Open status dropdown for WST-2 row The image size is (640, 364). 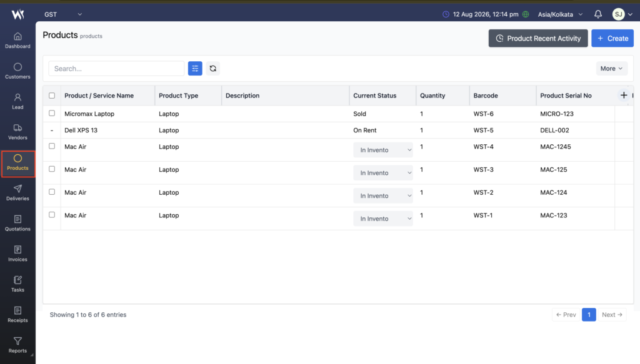[x=383, y=195]
